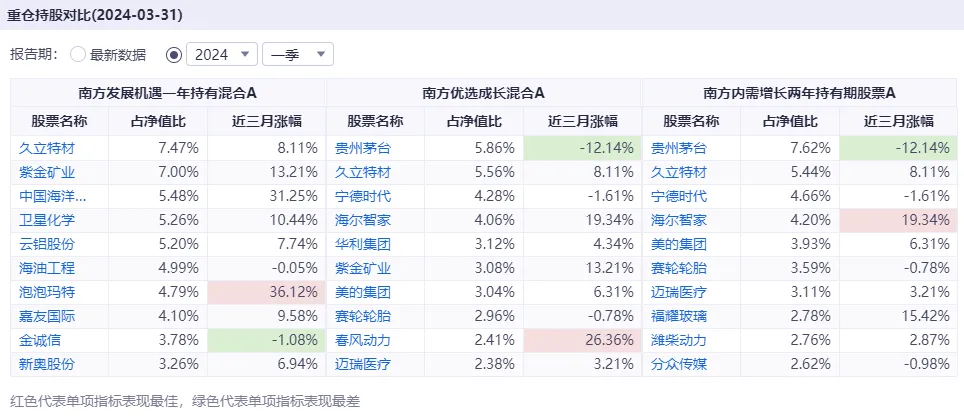Click the 华利集团 stock link
Viewport: 964px width, 416px height.
362,243
